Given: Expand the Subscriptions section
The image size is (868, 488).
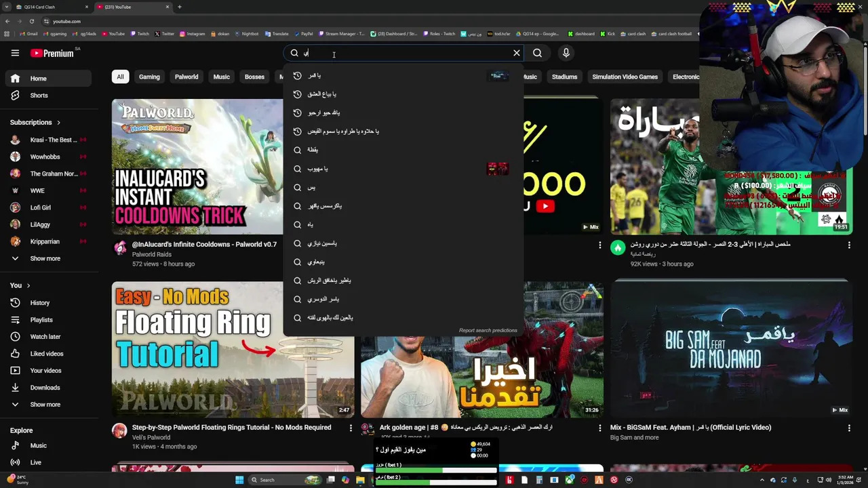Looking at the screenshot, I should [35, 123].
